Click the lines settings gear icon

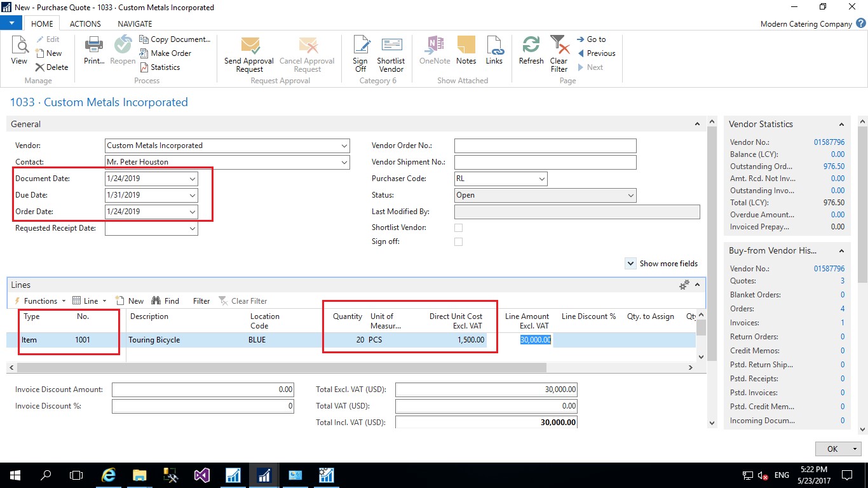(684, 285)
